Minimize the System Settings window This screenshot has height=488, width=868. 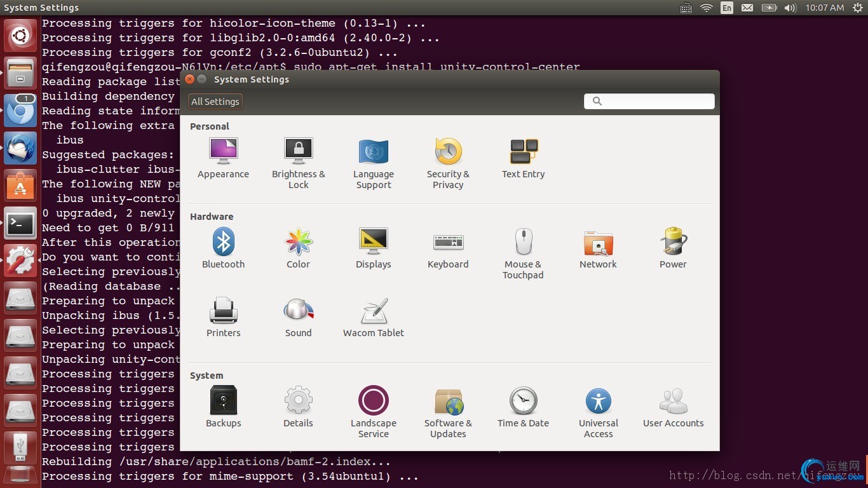coord(202,79)
